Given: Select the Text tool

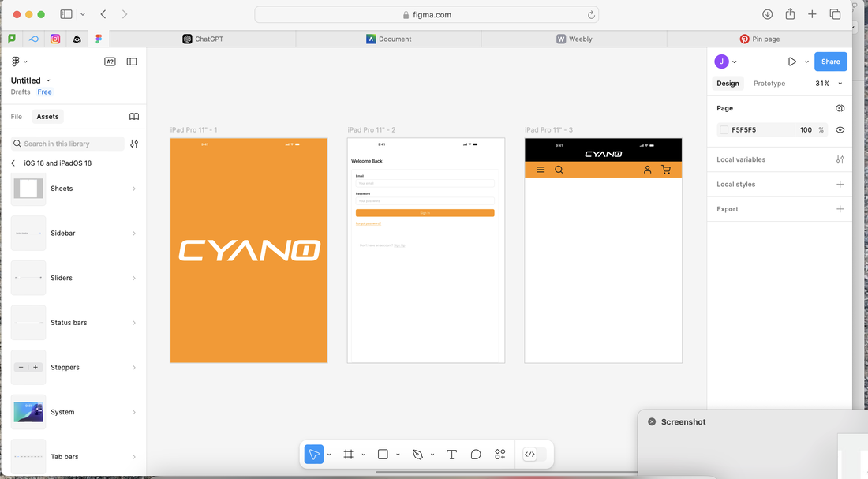Looking at the screenshot, I should [x=451, y=455].
